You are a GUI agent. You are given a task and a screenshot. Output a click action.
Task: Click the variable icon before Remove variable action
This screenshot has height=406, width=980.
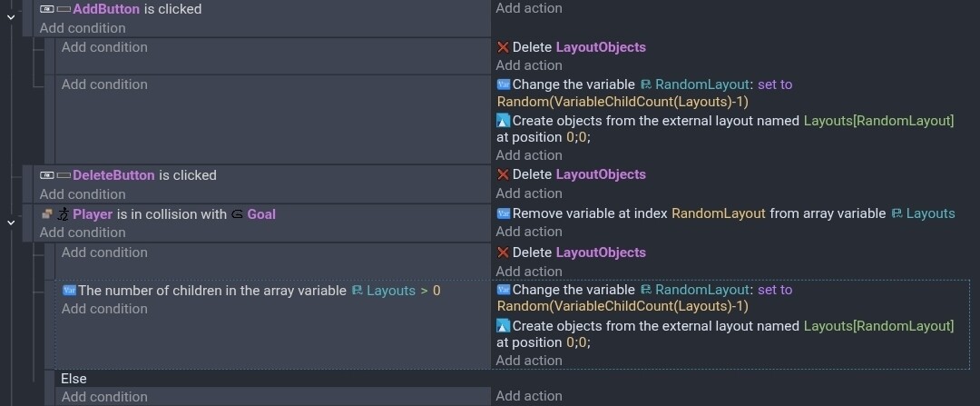click(x=504, y=213)
